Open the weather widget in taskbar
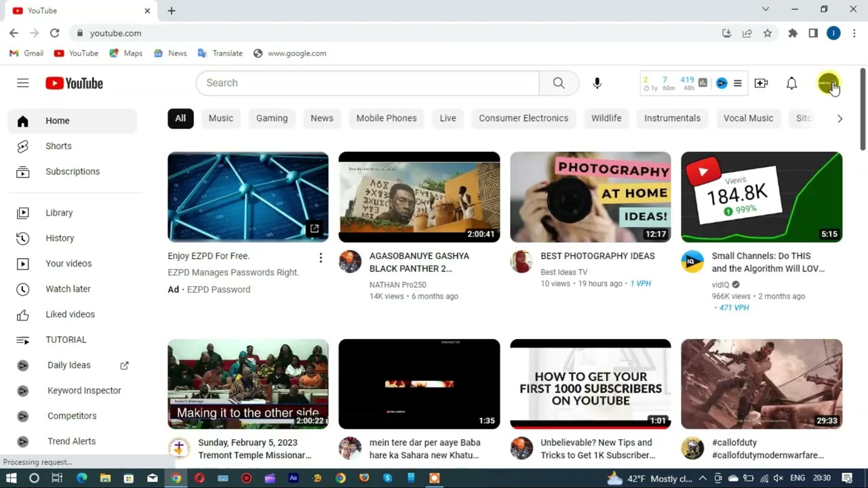The image size is (868, 488). [649, 478]
